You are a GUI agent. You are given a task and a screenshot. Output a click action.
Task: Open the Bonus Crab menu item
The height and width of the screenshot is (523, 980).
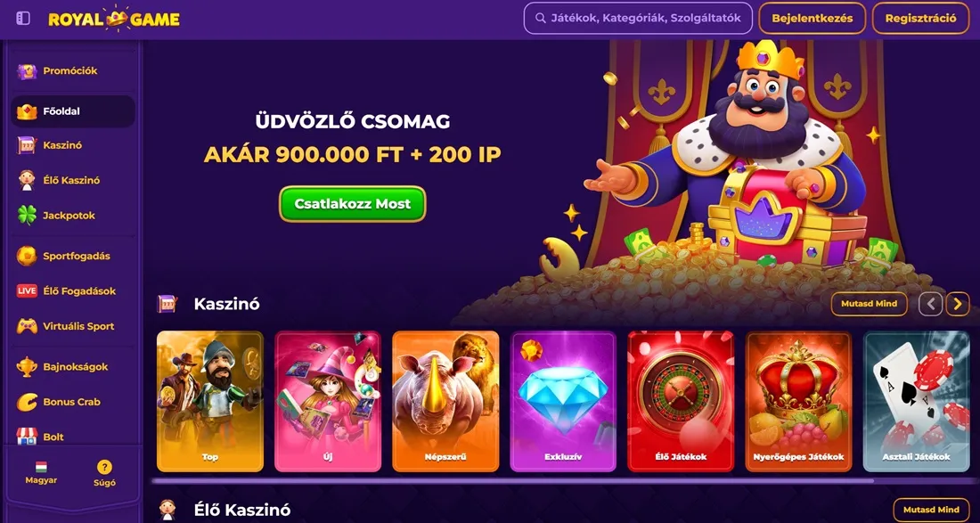[x=73, y=402]
